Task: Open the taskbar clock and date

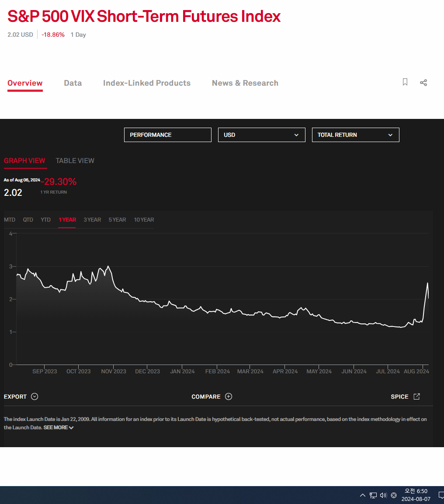Action: coord(416,495)
